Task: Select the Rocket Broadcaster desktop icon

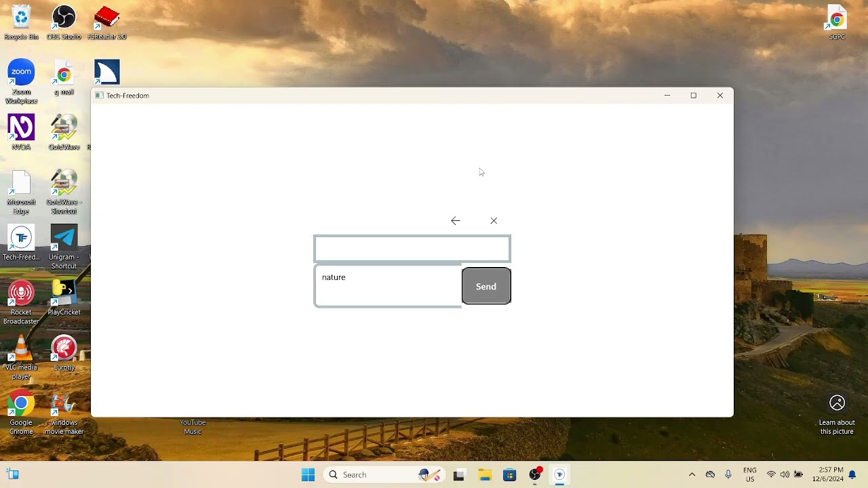Action: coord(21,303)
